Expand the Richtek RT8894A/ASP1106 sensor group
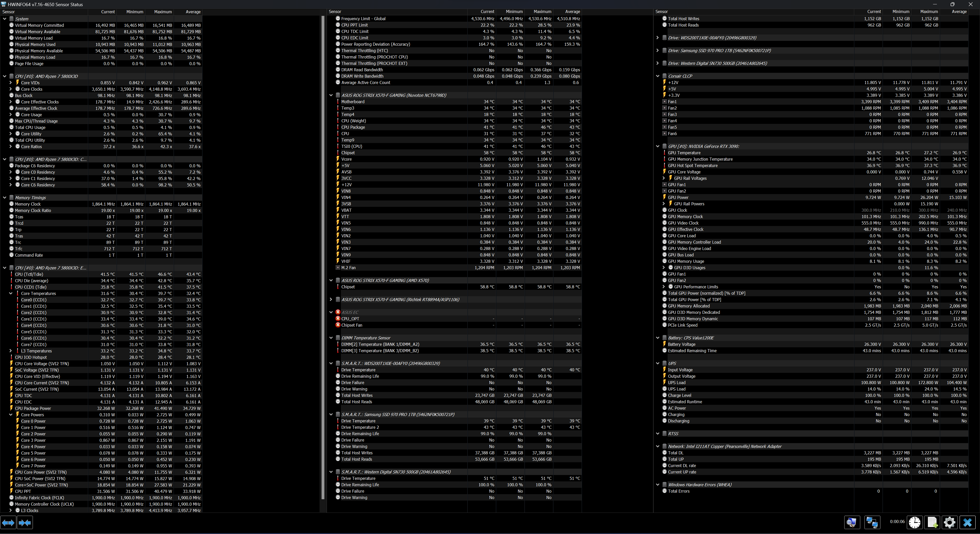980x534 pixels. pos(331,300)
